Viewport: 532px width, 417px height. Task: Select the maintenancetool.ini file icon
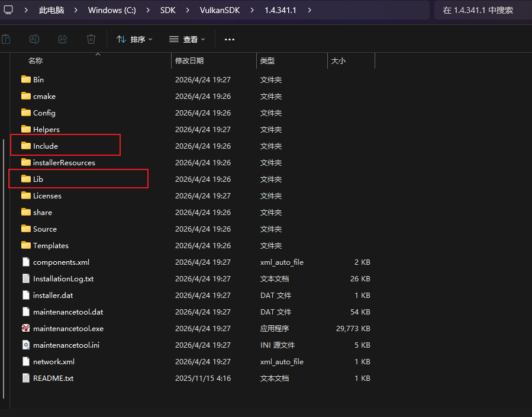tap(25, 345)
